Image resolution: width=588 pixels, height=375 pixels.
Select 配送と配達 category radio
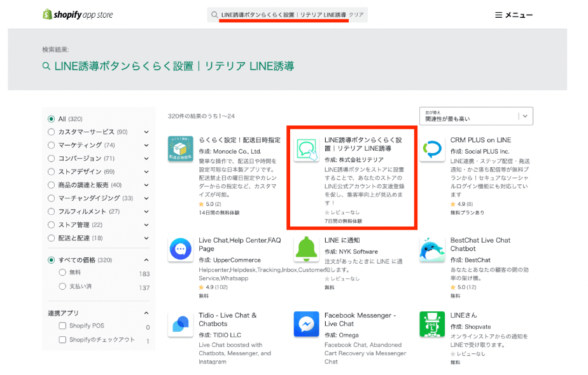pos(52,238)
